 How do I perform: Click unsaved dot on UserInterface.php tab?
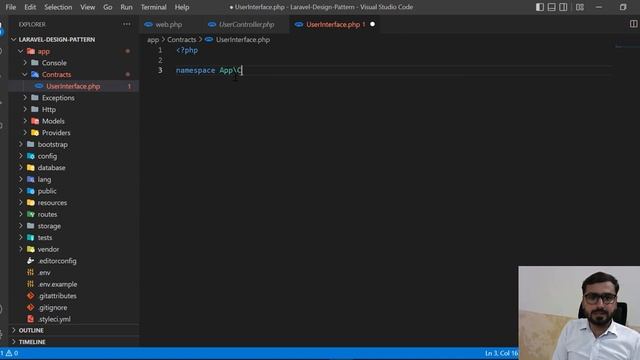pos(372,24)
